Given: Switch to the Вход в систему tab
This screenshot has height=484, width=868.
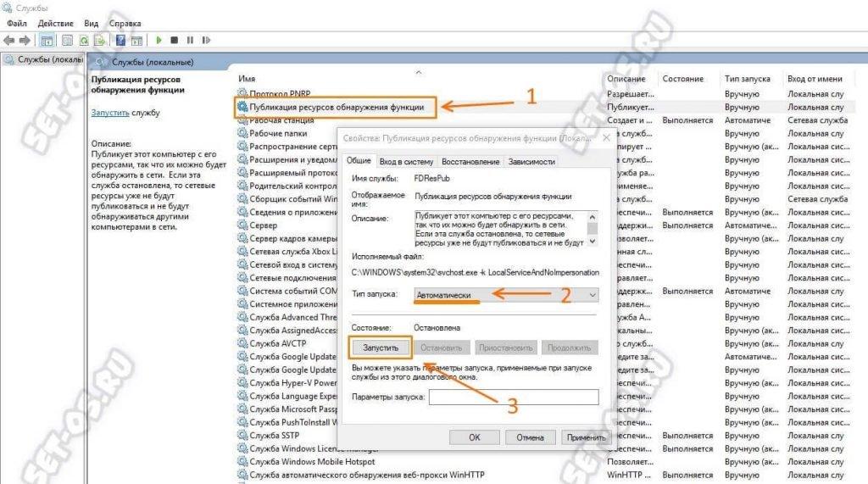Looking at the screenshot, I should 406,162.
